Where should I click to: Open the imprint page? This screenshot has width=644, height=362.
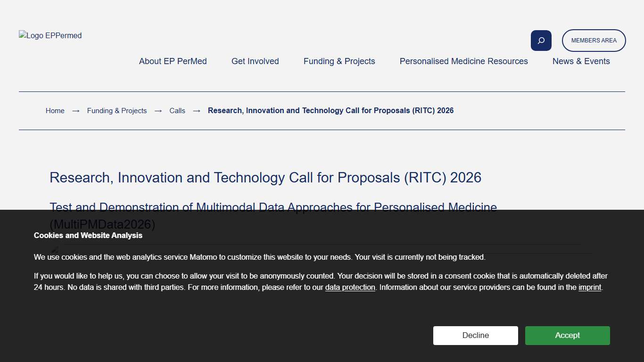(590, 287)
